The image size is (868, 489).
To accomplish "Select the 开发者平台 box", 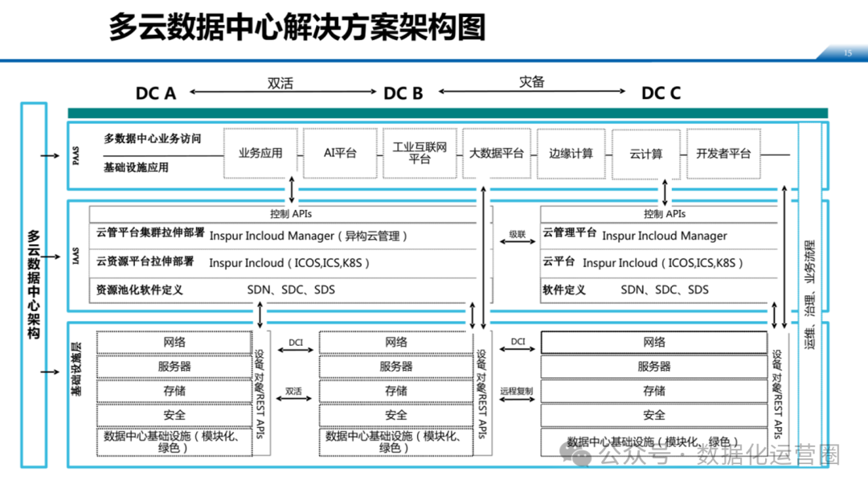I will point(723,154).
